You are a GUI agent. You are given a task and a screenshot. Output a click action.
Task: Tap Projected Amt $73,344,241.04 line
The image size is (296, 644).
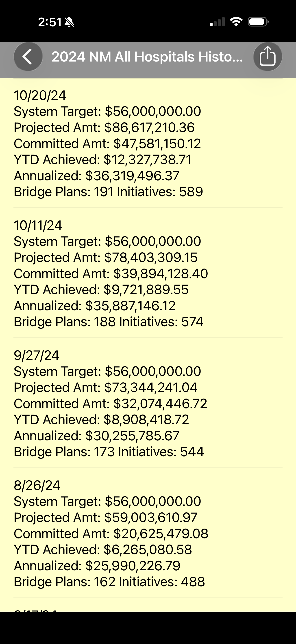pos(106,388)
